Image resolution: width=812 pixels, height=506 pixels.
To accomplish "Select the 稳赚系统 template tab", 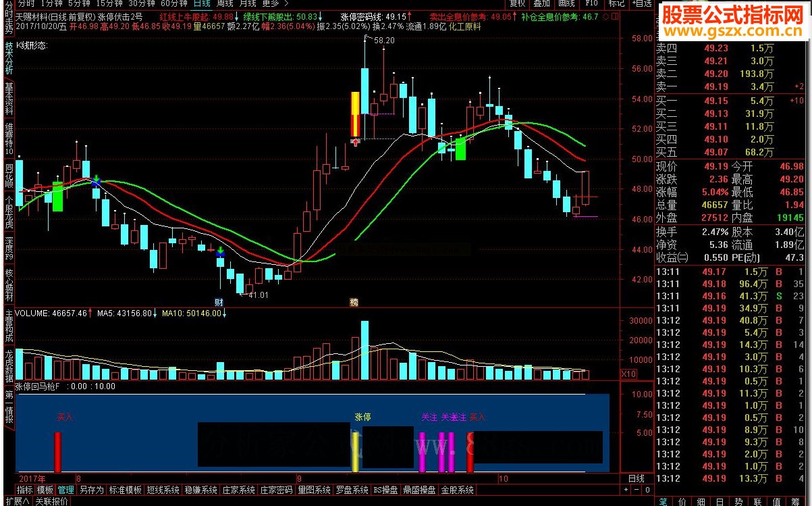I will click(200, 490).
